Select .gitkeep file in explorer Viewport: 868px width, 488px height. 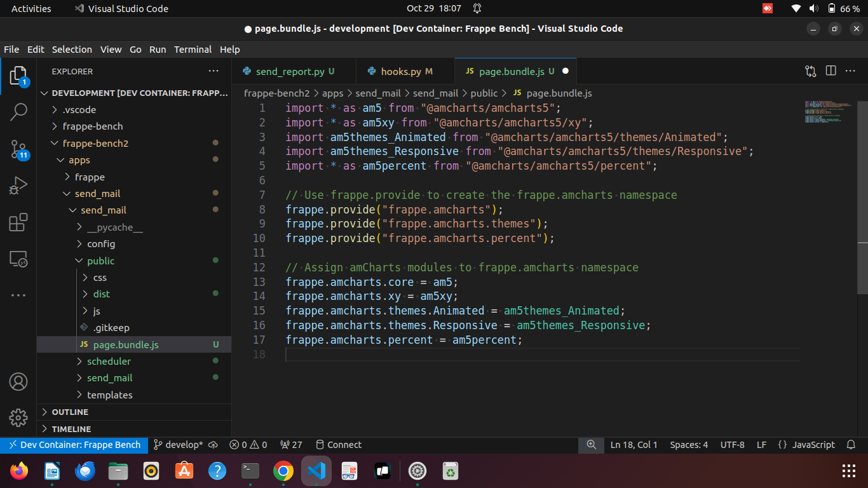134,328
